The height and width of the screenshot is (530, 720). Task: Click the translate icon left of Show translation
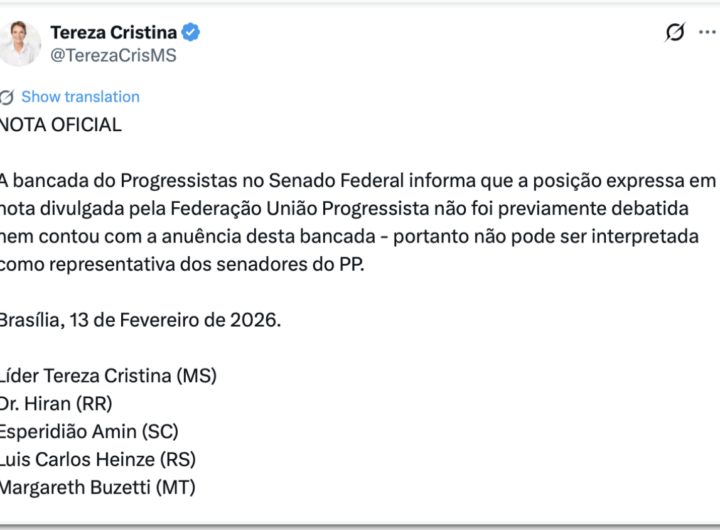[x=7, y=97]
